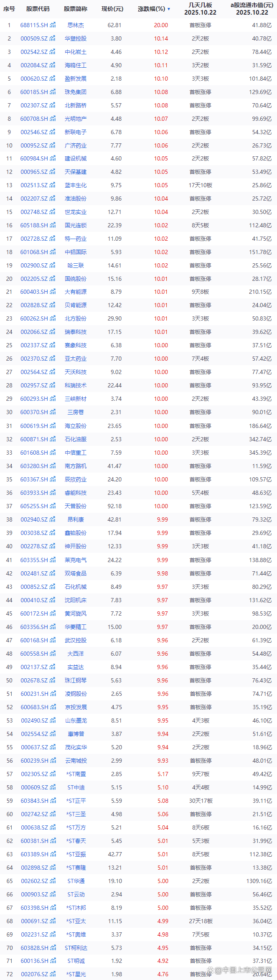Select the 27天18板 cell
The height and width of the screenshot is (980, 277).
tap(201, 921)
